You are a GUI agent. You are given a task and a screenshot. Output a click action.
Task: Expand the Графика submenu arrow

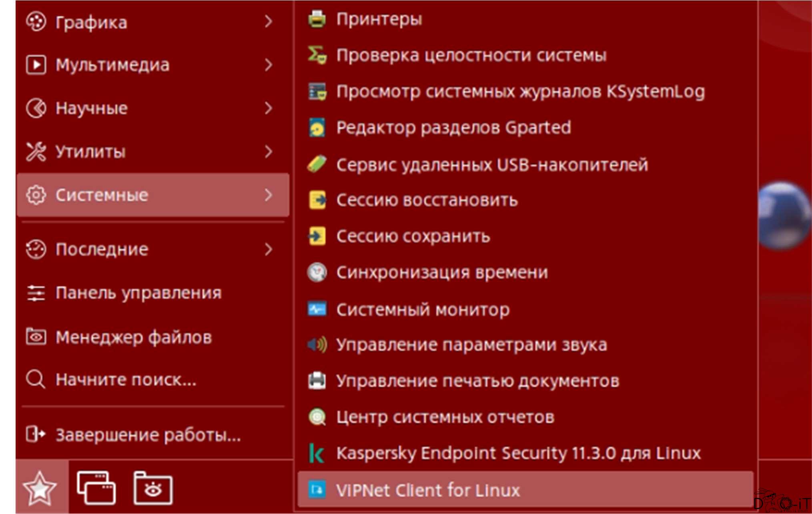(x=269, y=22)
